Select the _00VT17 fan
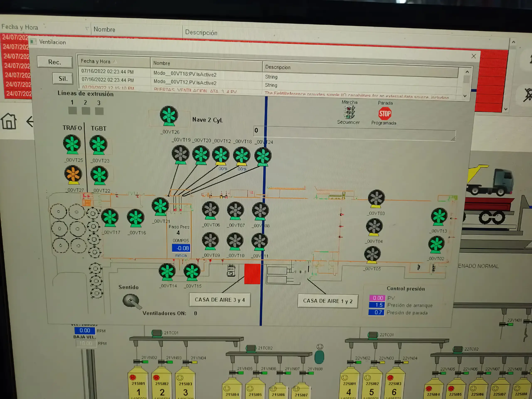Viewport: 532px width, 399px height. [110, 218]
